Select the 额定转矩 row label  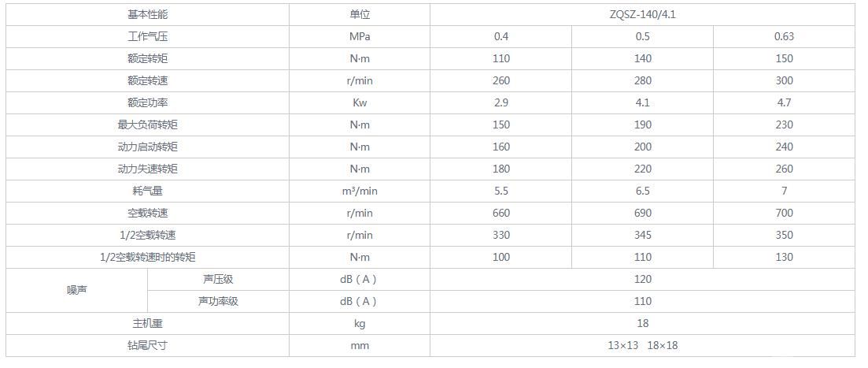147,59
